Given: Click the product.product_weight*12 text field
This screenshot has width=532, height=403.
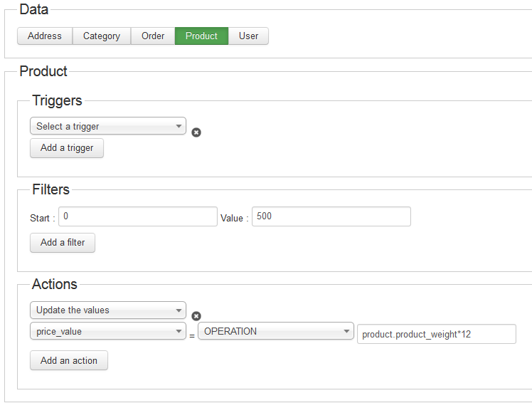Looking at the screenshot, I should [436, 334].
